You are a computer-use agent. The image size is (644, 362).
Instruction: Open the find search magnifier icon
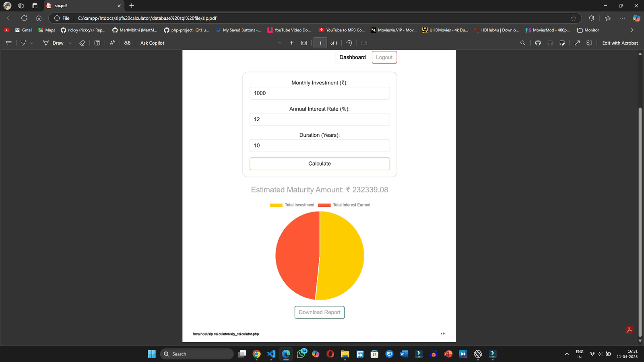523,43
